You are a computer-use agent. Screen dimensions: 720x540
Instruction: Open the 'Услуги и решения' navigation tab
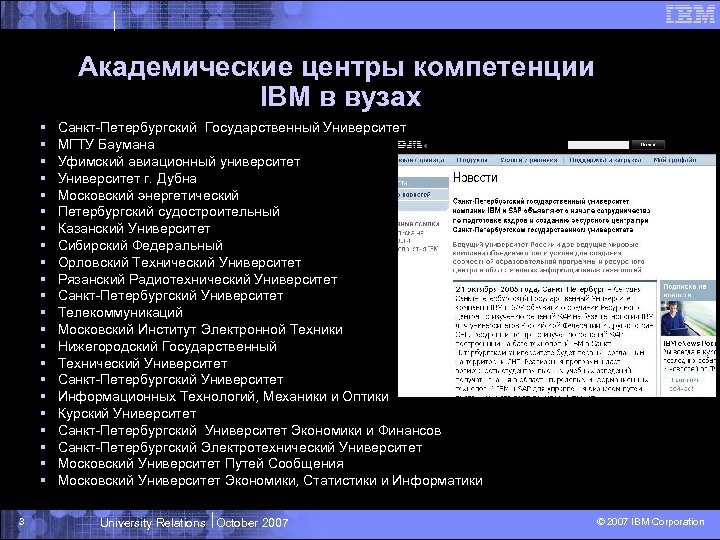[528, 160]
